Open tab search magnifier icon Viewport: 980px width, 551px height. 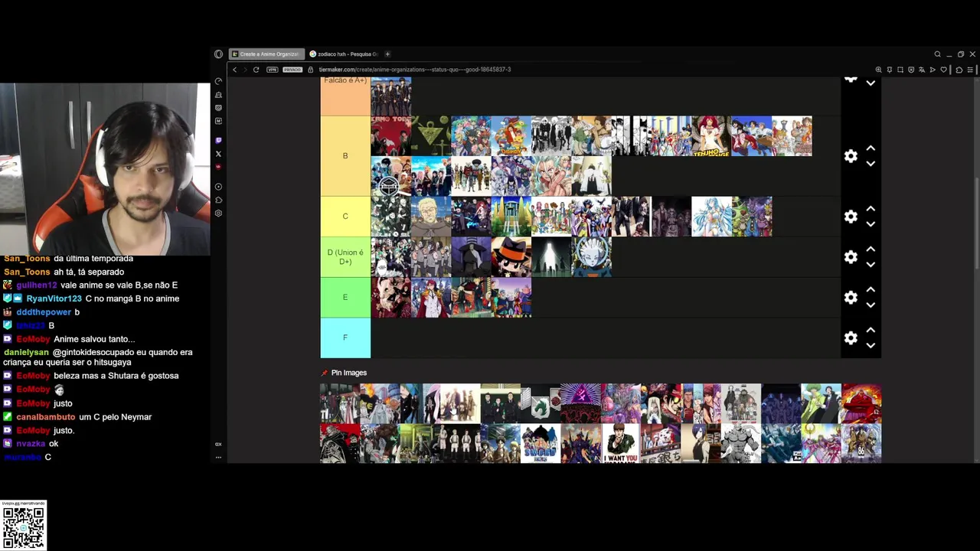pyautogui.click(x=937, y=54)
